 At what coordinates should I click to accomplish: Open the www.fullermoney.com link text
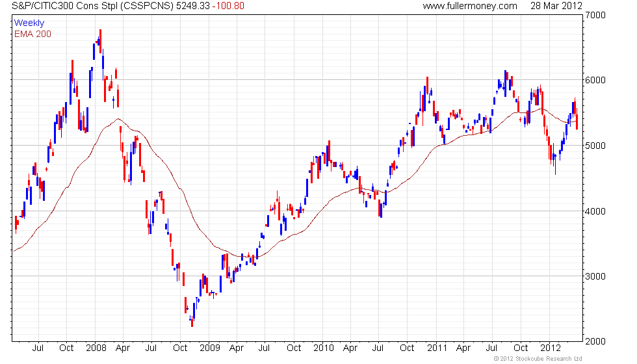point(469,6)
